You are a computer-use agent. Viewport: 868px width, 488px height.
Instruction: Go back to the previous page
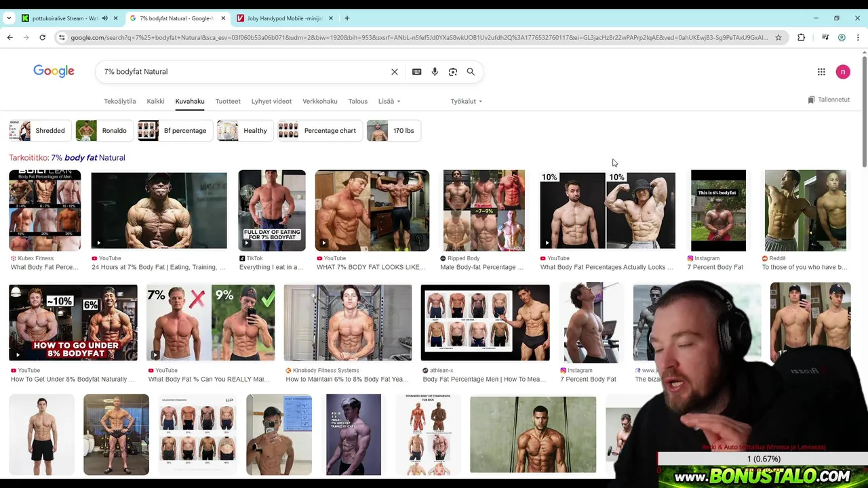(10, 37)
